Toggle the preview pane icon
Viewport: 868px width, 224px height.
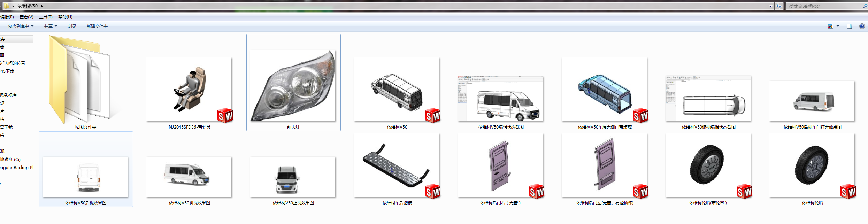click(850, 26)
